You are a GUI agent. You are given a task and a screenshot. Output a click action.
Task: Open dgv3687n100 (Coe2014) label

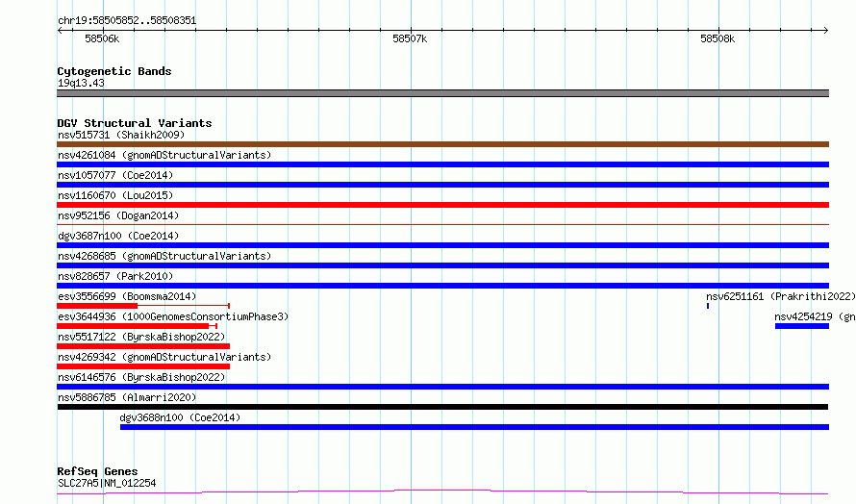(x=118, y=236)
